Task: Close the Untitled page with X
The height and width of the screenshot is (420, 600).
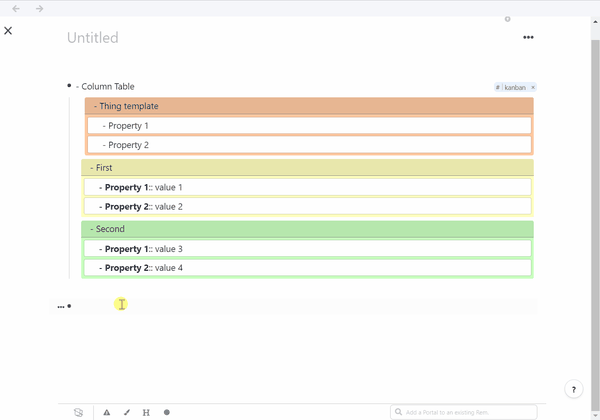Action: click(x=8, y=31)
